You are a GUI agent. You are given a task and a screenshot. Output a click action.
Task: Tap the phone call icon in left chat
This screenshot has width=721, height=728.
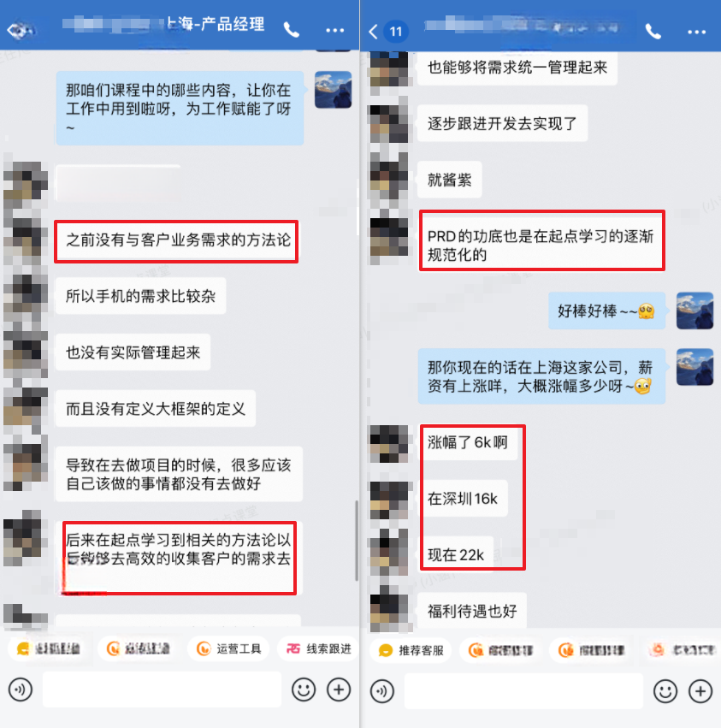coord(292,30)
